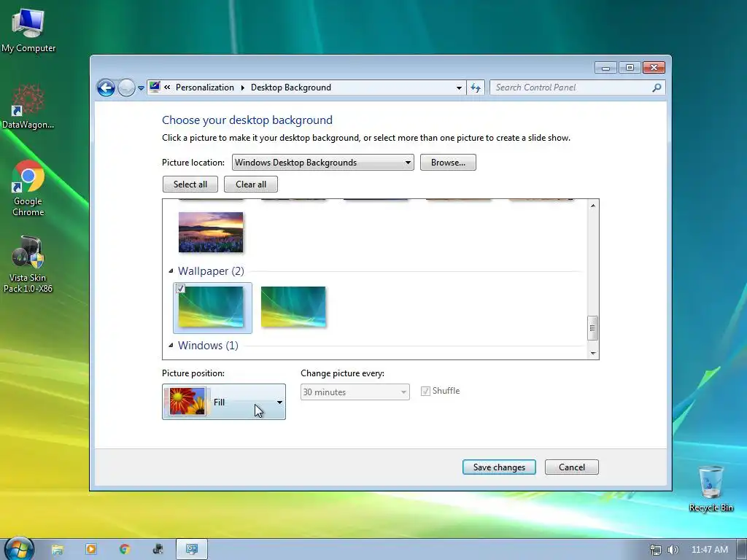Image resolution: width=747 pixels, height=560 pixels.
Task: Collapse the Windows (1) group
Action: tap(171, 345)
